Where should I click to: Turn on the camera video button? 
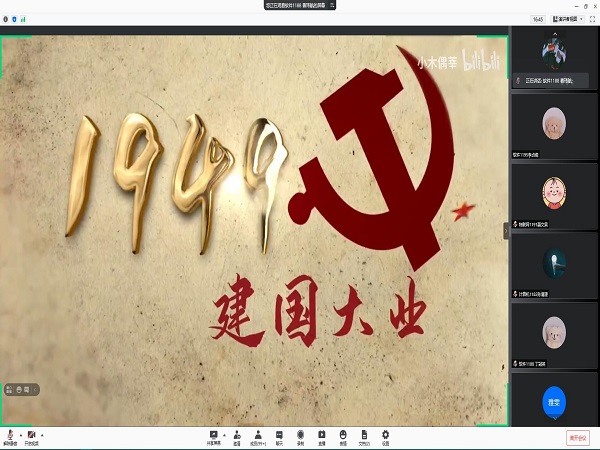click(32, 435)
